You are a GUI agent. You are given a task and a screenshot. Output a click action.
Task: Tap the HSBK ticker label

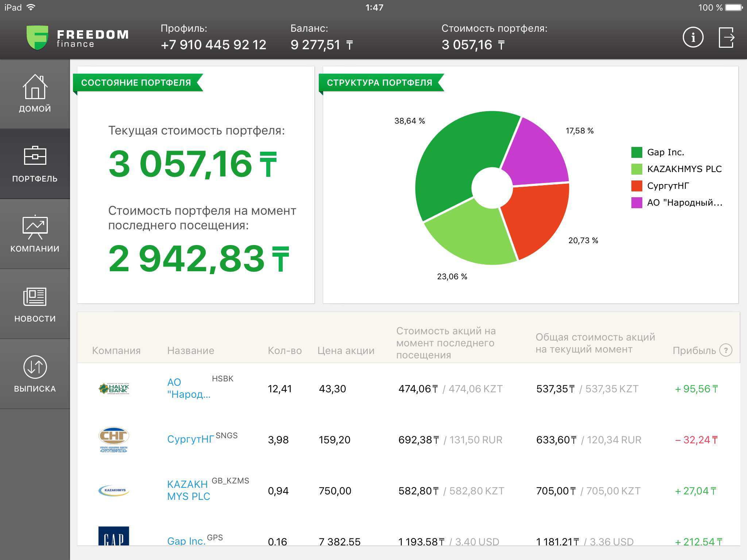tap(222, 379)
